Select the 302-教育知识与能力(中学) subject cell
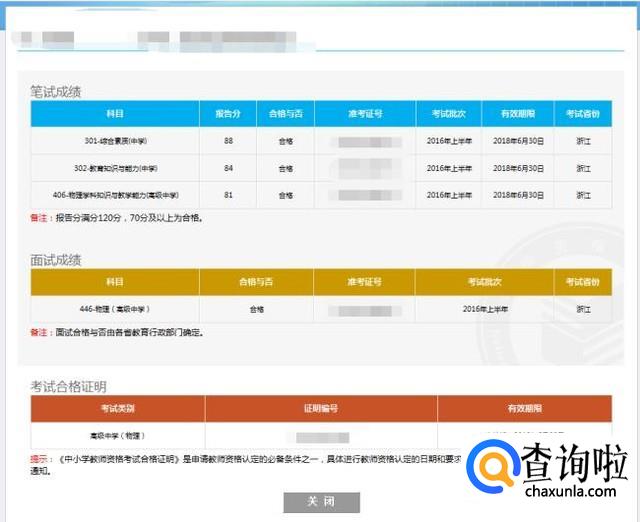640x522 pixels. click(x=116, y=168)
